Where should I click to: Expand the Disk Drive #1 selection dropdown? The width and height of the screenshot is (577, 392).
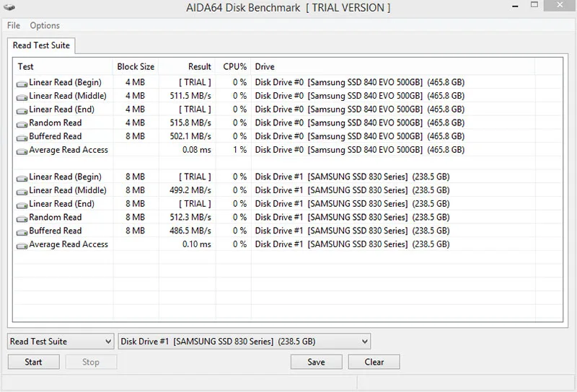(244, 342)
